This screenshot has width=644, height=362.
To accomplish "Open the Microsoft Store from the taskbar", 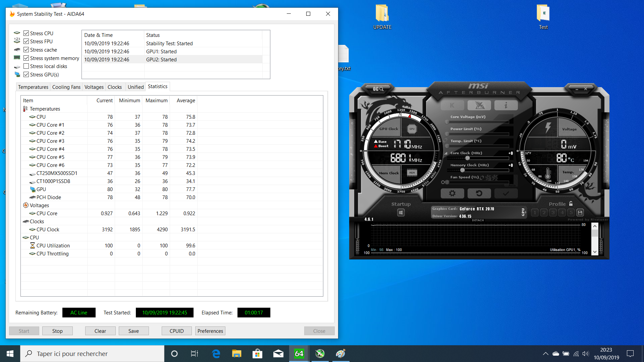I will [257, 354].
